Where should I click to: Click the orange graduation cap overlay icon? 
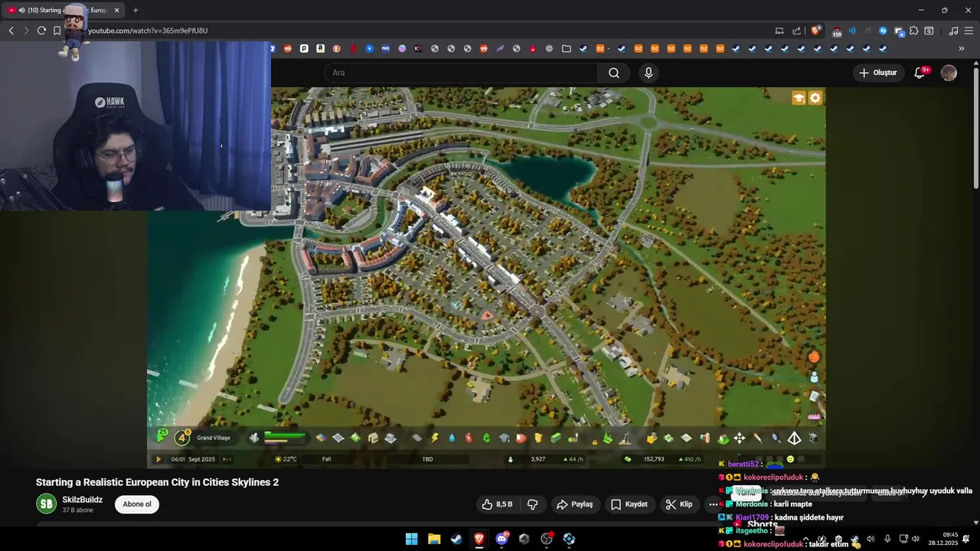point(799,98)
